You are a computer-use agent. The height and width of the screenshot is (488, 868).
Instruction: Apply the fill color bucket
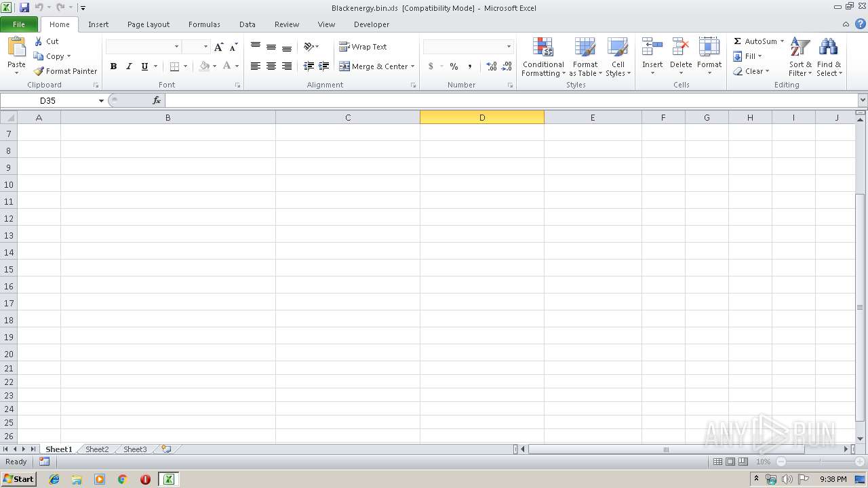204,66
